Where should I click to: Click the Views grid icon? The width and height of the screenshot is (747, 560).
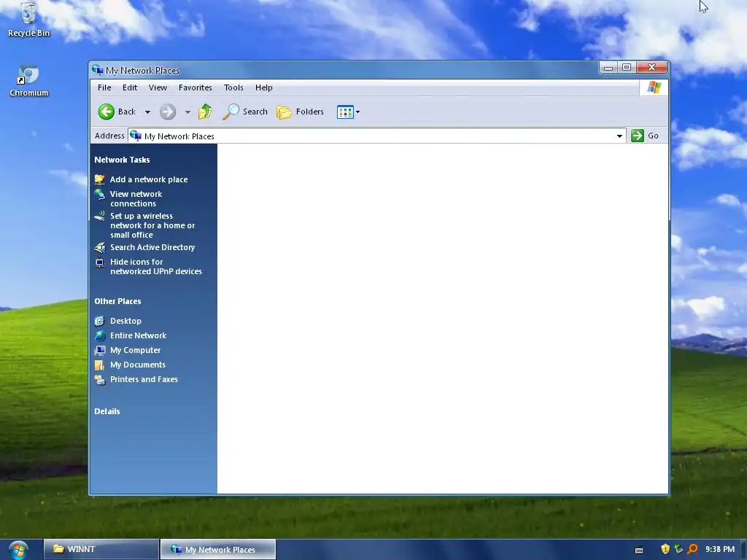(x=345, y=112)
